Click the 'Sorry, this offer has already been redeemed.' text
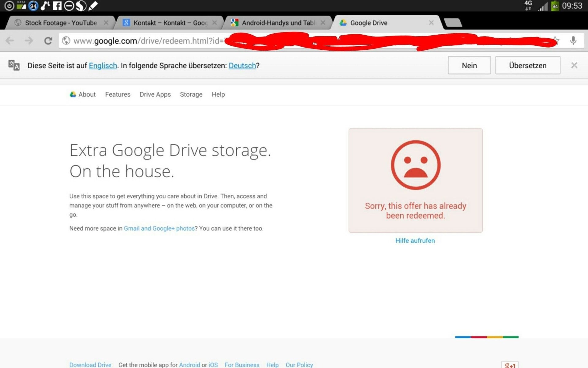 (416, 211)
